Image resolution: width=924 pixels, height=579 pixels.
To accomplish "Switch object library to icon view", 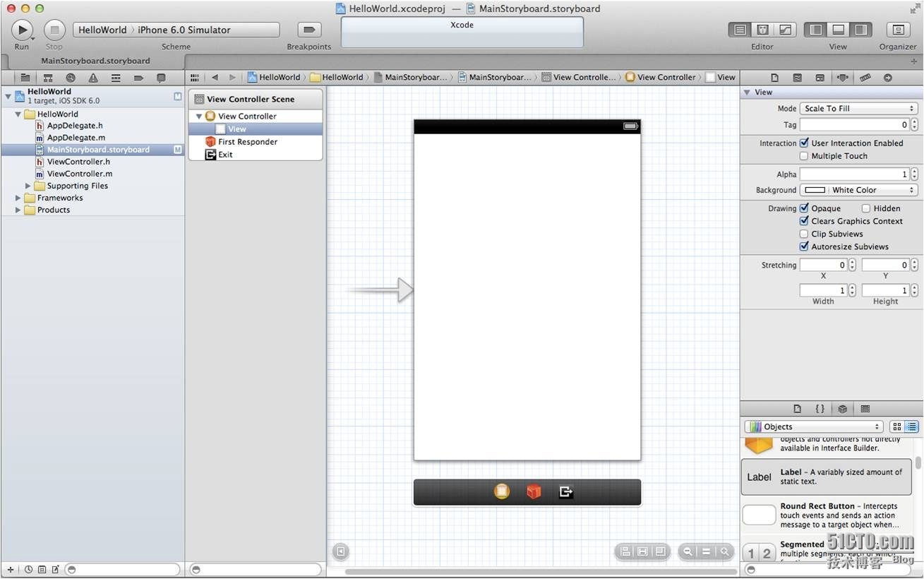I will coord(897,426).
